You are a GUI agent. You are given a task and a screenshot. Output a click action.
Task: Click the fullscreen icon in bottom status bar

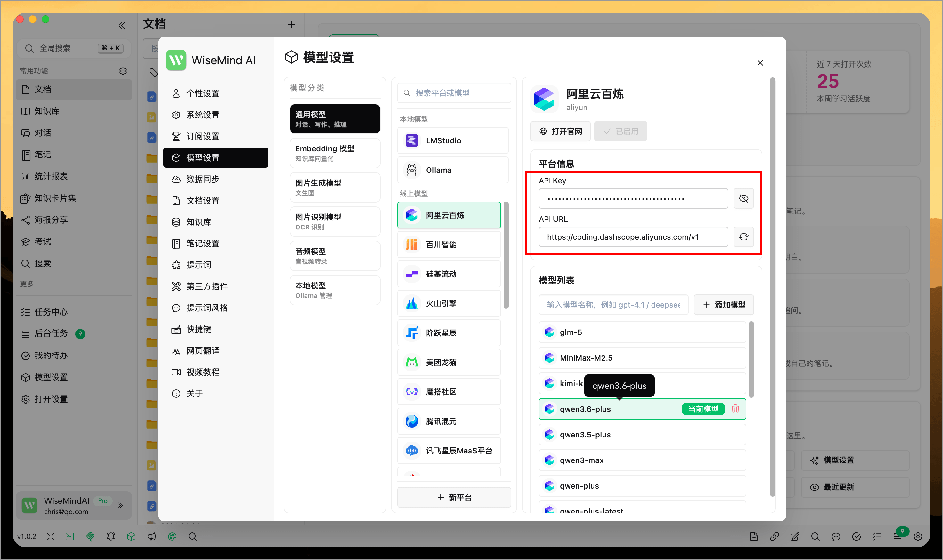(x=51, y=537)
